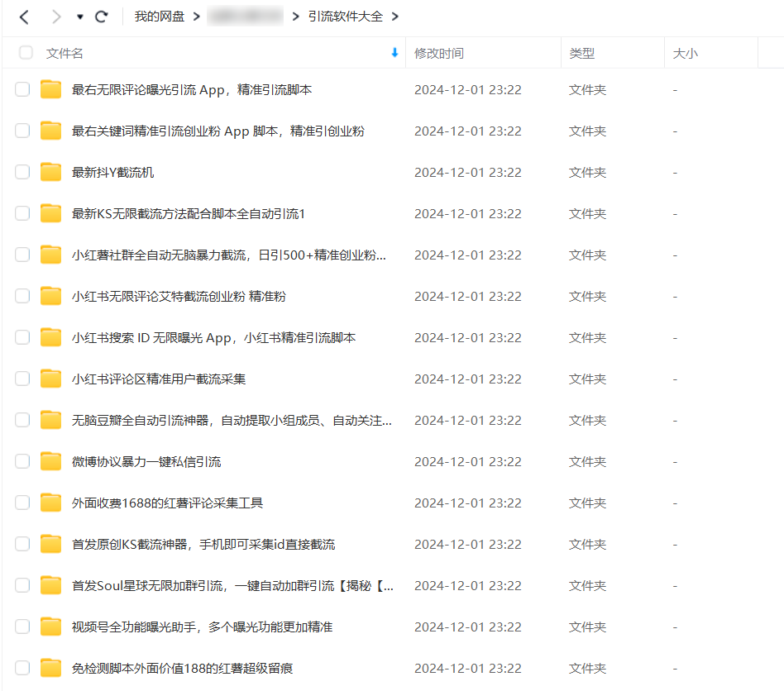The image size is (784, 691).
Task: Open the navigation history dropdown arrow
Action: 79,17
